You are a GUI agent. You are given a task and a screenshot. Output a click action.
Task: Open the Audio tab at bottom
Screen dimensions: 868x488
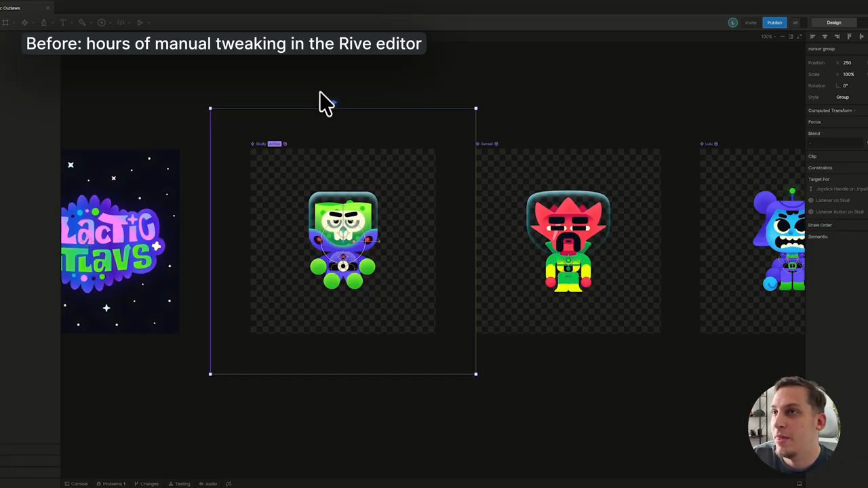click(208, 484)
